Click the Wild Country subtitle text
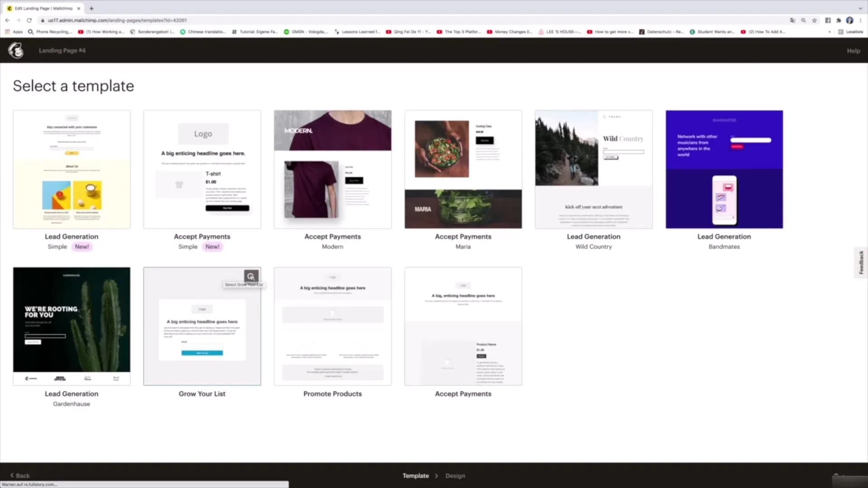This screenshot has height=488, width=868. pos(594,247)
